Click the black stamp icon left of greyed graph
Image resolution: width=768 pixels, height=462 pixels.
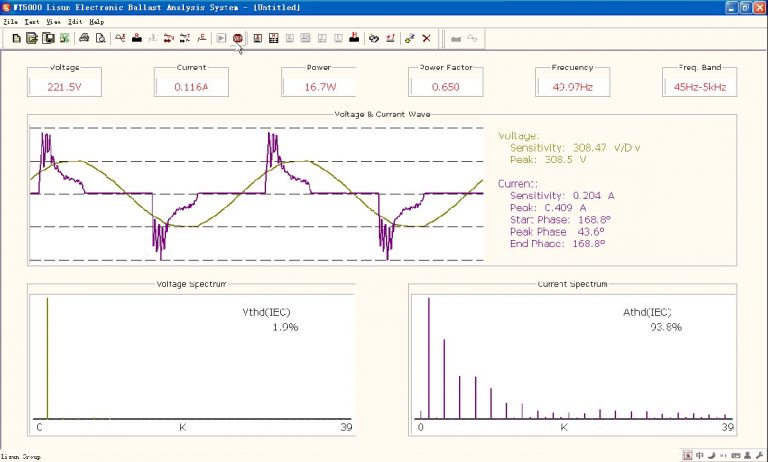pos(137,38)
